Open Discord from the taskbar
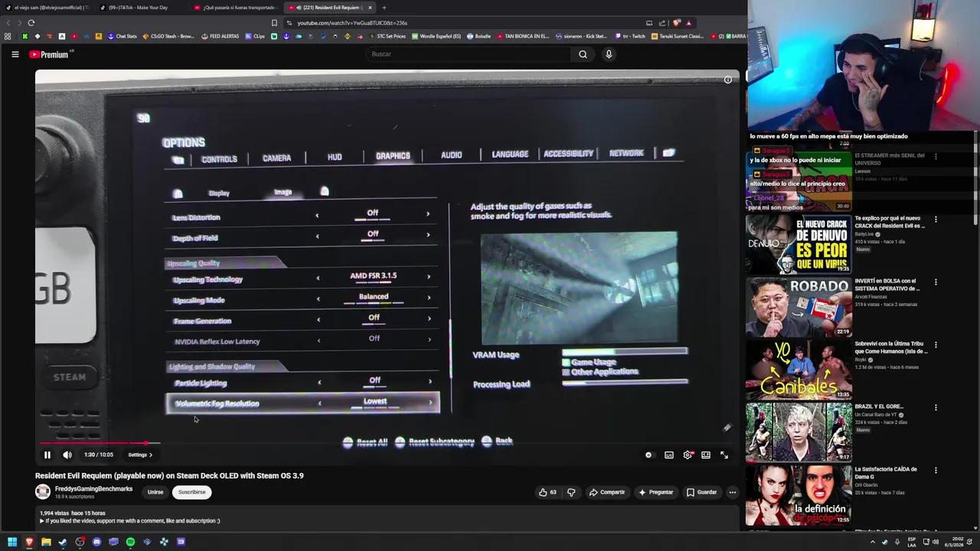This screenshot has width=980, height=551. (96, 542)
